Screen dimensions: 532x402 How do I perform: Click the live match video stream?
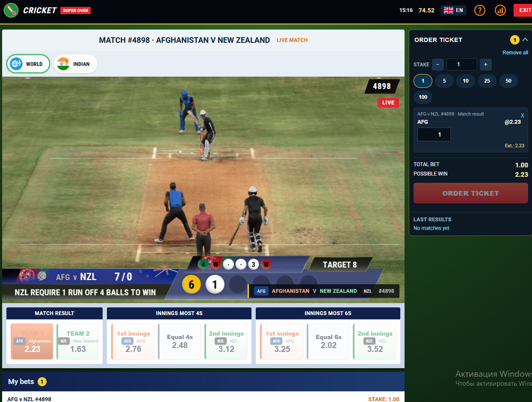pos(203,190)
